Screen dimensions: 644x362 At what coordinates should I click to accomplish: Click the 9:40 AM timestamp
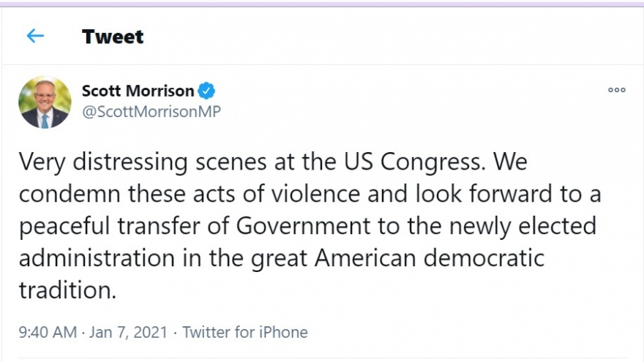[x=48, y=332]
